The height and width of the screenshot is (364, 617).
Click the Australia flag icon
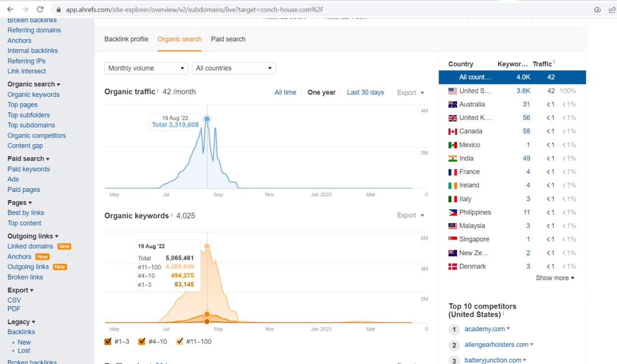[x=453, y=104]
